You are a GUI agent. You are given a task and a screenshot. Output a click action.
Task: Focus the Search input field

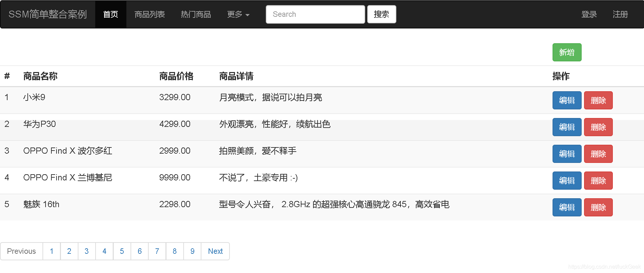click(315, 14)
